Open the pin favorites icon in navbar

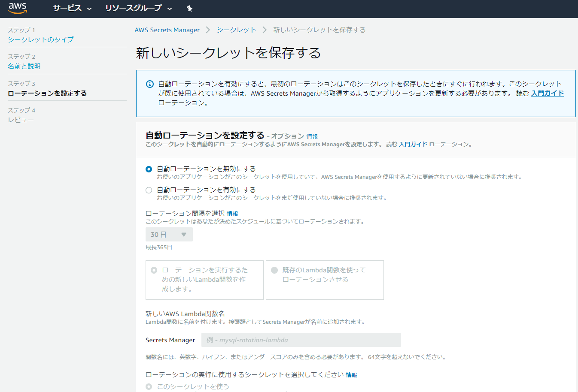pos(189,8)
